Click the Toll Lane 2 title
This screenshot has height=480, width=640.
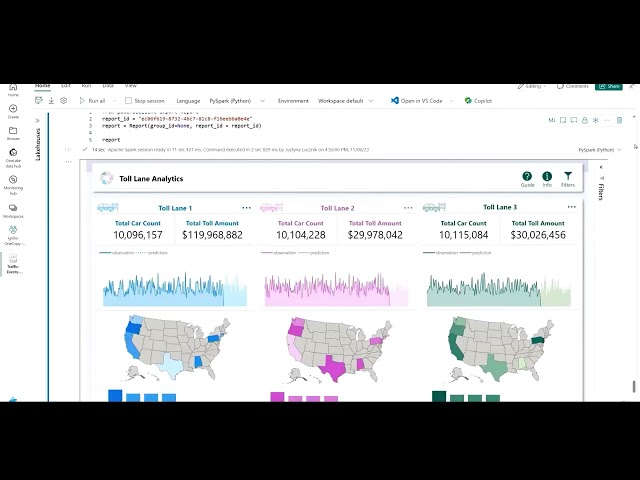coord(338,208)
